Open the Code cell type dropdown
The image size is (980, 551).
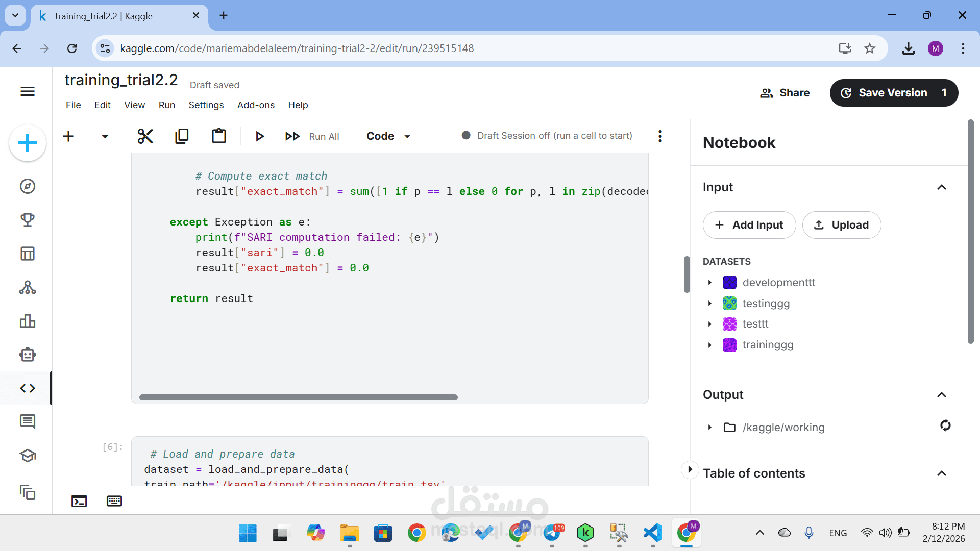(388, 136)
